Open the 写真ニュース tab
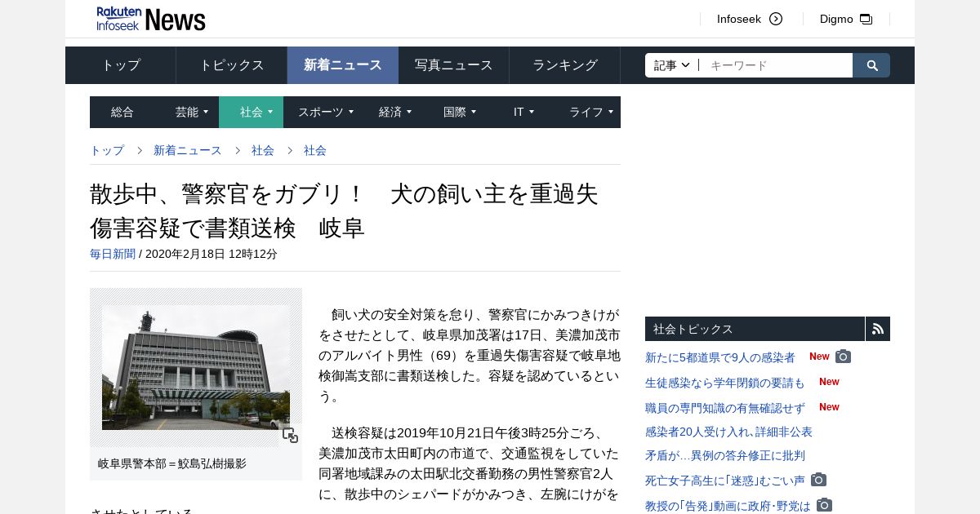Image resolution: width=980 pixels, height=514 pixels. (x=454, y=65)
